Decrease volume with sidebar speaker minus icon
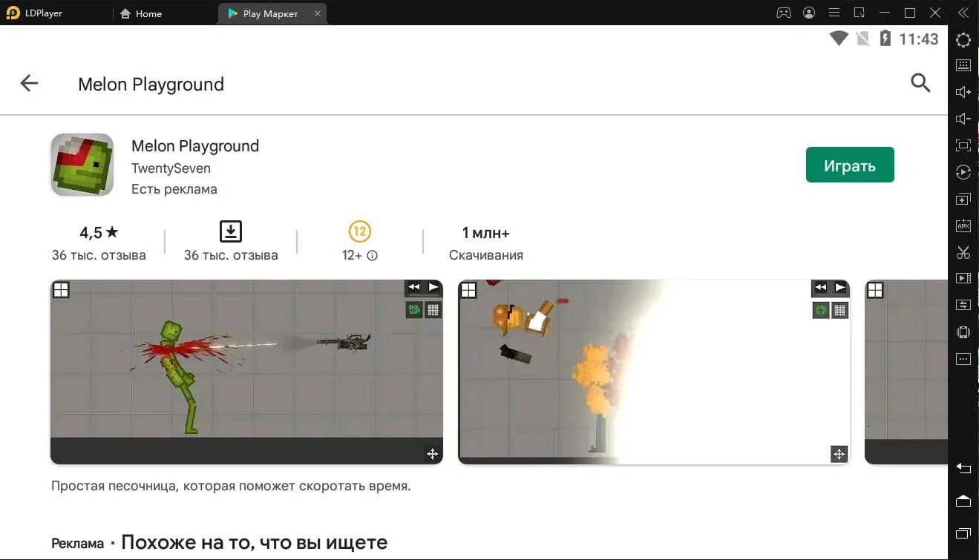Viewport: 979px width, 560px height. click(963, 119)
